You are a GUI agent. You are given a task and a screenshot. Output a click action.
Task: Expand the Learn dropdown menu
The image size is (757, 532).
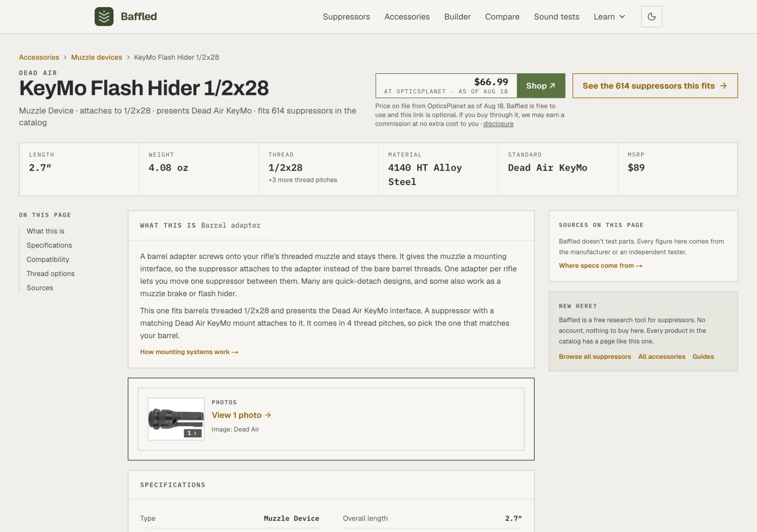pyautogui.click(x=609, y=17)
